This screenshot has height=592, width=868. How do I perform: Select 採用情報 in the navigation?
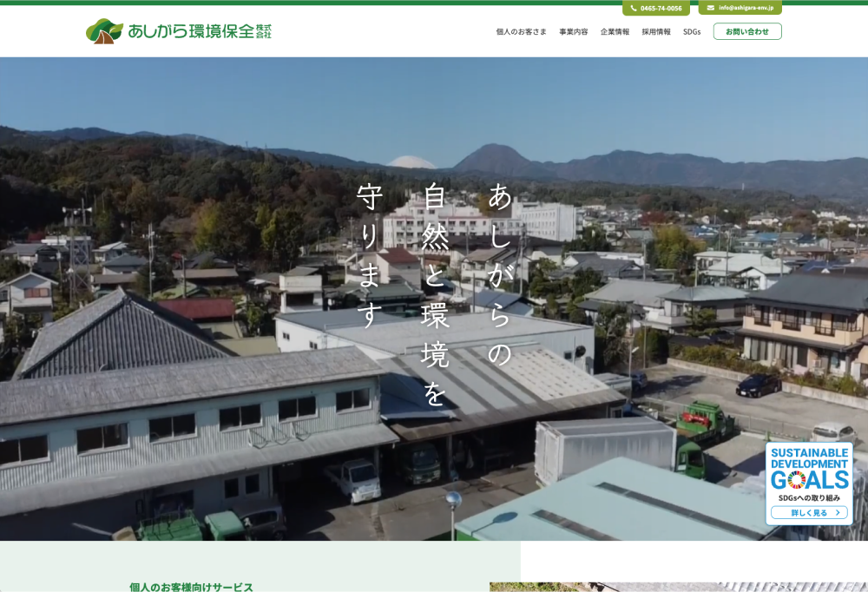(x=656, y=32)
